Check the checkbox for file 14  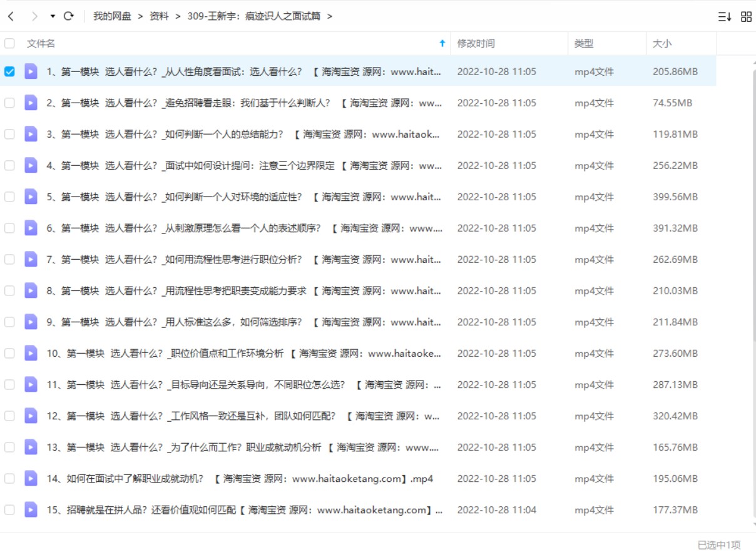tap(9, 478)
